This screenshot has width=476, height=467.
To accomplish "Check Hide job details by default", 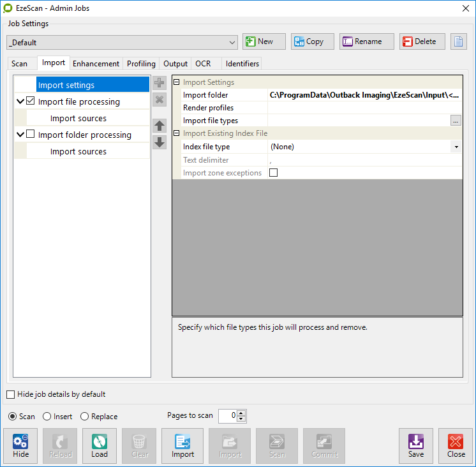I will coord(11,394).
